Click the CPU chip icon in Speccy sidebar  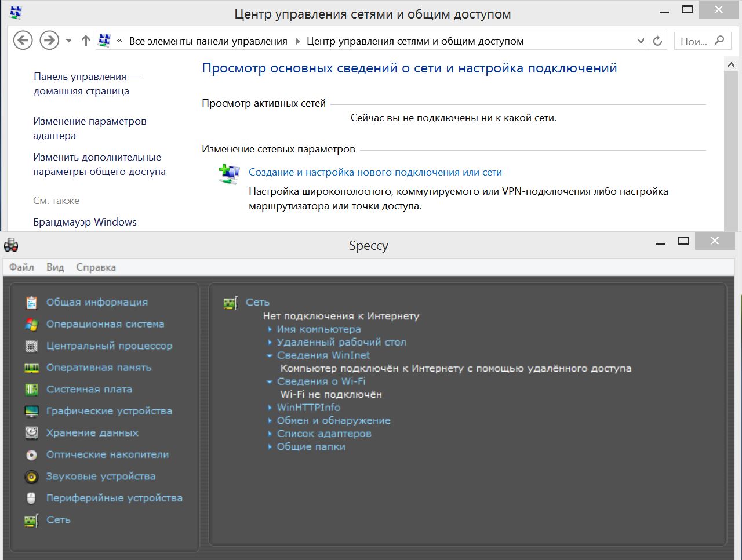coord(31,346)
